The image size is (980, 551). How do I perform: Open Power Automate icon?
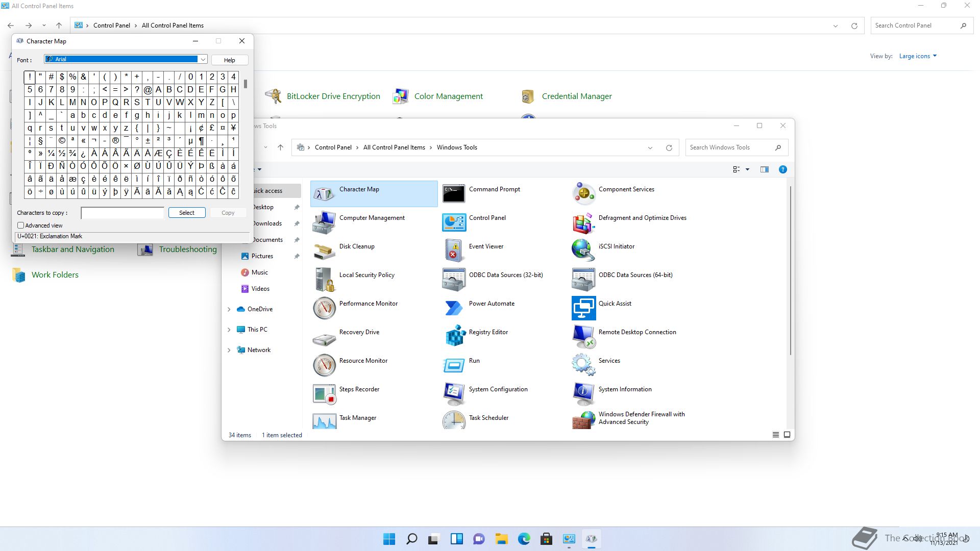pyautogui.click(x=454, y=308)
